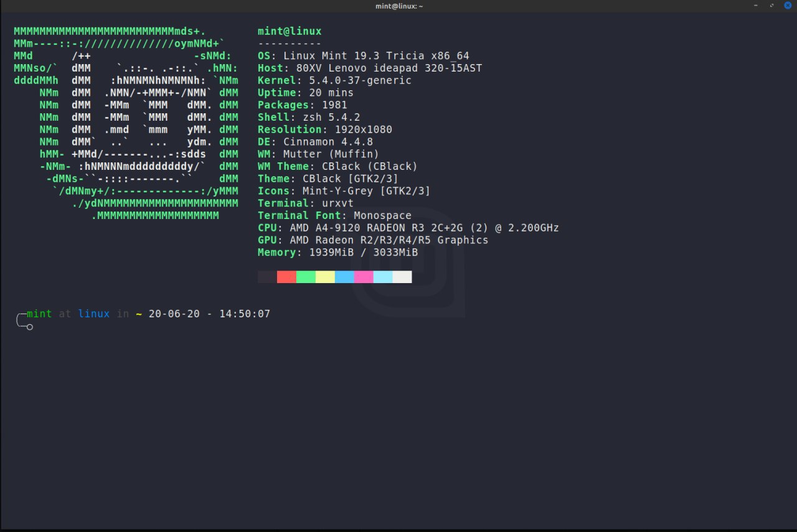Minimize the terminal window
Image resolution: width=797 pixels, height=532 pixels.
757,6
